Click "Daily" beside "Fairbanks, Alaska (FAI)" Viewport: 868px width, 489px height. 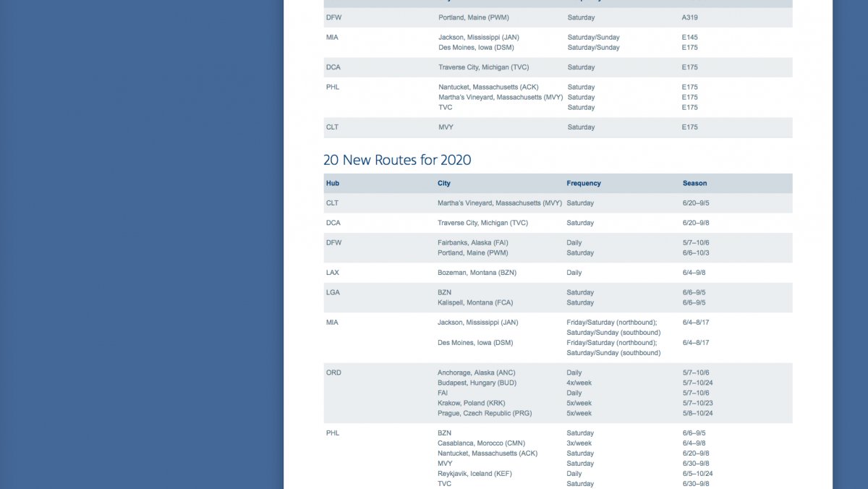point(574,243)
